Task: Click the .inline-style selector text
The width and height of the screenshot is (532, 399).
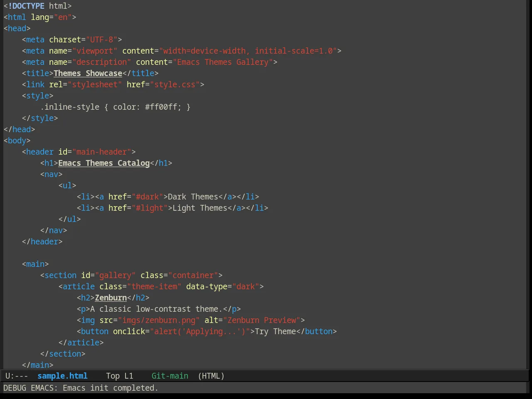Action: click(x=70, y=107)
